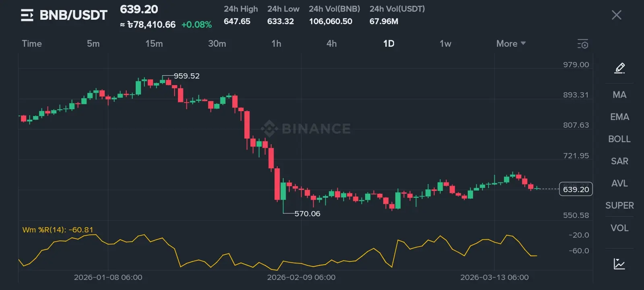Click the 2026-03-13 06:00 date label

pyautogui.click(x=494, y=278)
